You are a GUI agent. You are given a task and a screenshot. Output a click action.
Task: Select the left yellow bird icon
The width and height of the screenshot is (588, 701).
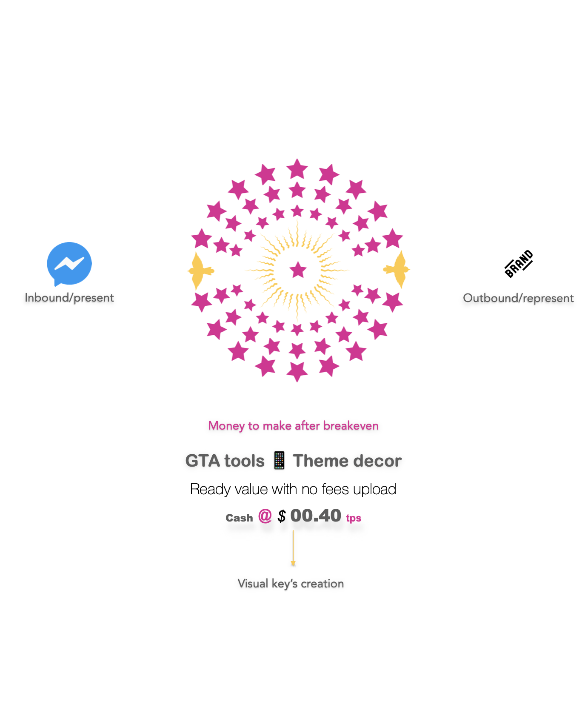coord(200,271)
